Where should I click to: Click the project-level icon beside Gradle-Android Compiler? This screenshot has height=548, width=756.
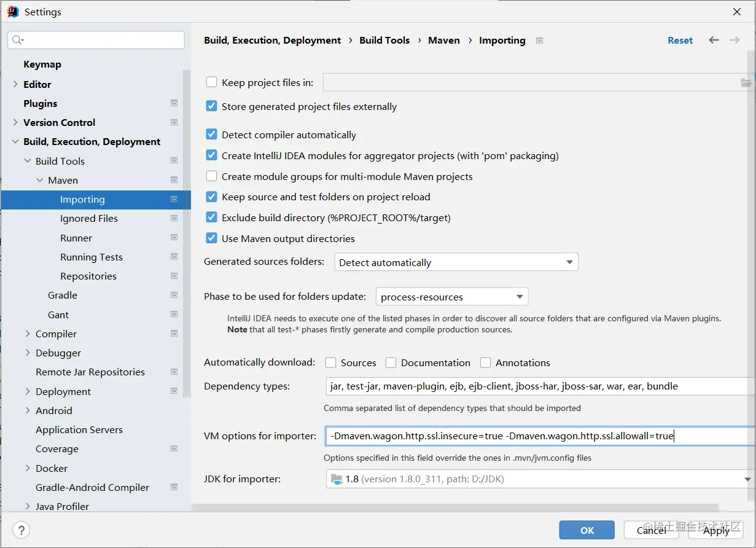174,487
